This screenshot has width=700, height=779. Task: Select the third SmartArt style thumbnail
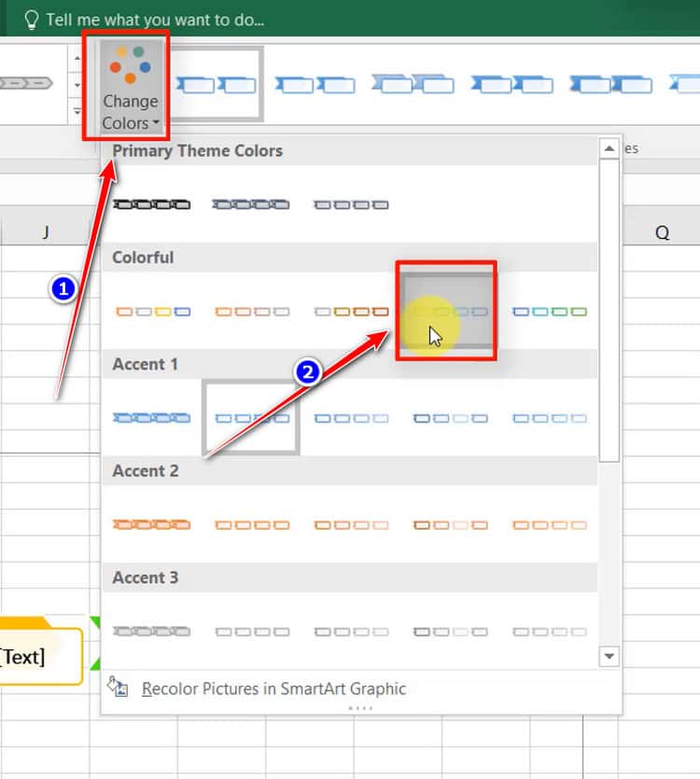click(413, 83)
